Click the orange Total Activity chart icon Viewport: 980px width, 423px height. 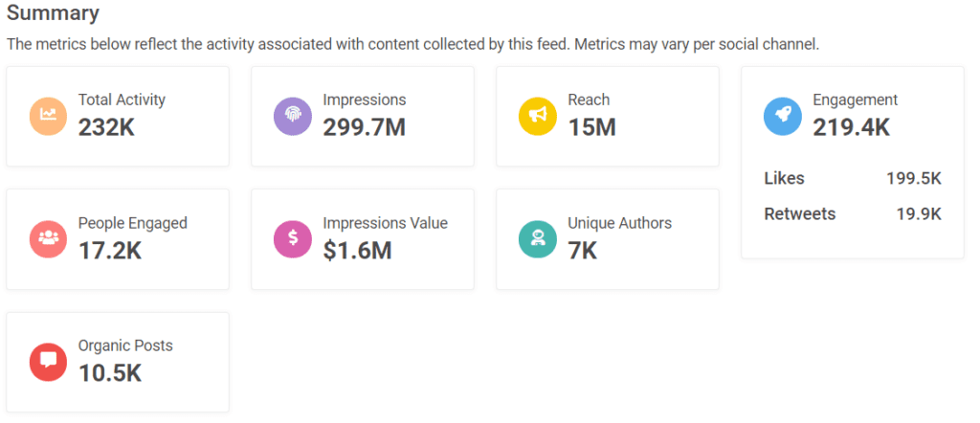coord(48,117)
